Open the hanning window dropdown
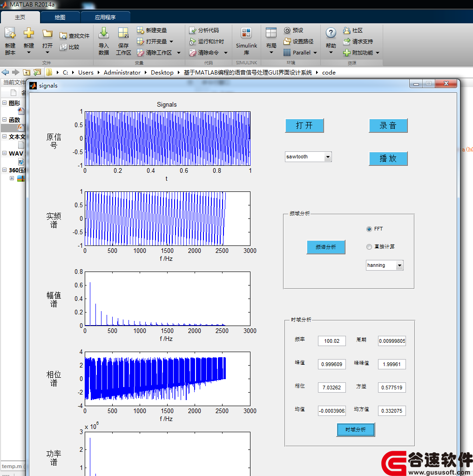 pyautogui.click(x=399, y=265)
